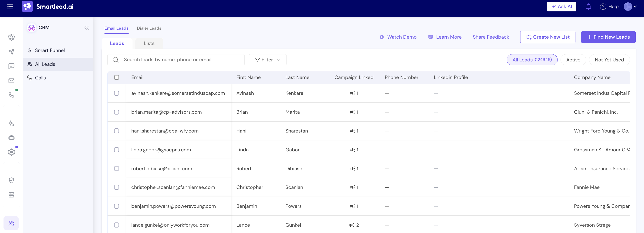This screenshot has width=644, height=233.
Task: Switch to the Dialer Leads tab
Action: 149,28
